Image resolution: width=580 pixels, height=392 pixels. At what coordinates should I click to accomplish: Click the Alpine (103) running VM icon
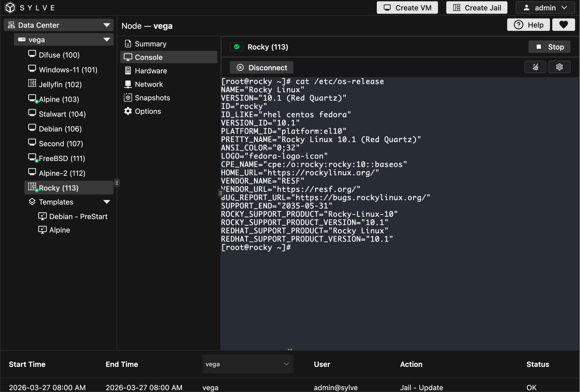(x=33, y=99)
